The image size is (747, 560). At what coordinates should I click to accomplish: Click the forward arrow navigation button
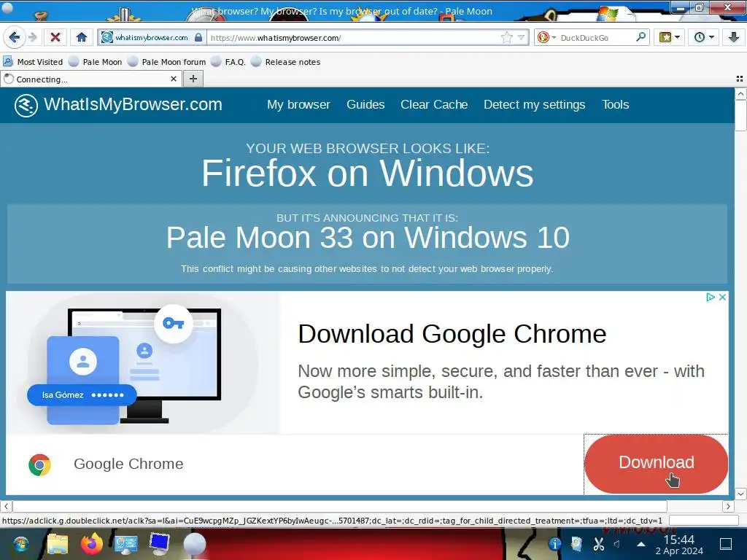click(32, 37)
